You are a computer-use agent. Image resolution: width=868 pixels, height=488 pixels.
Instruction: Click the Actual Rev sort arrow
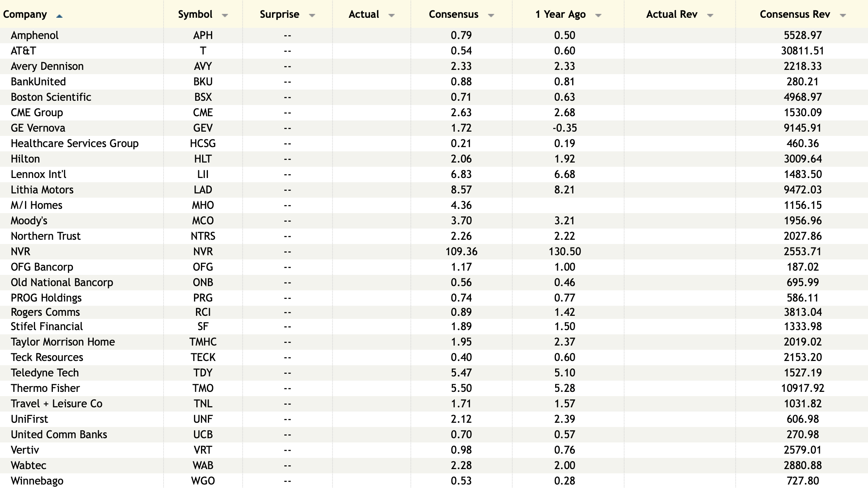click(710, 15)
